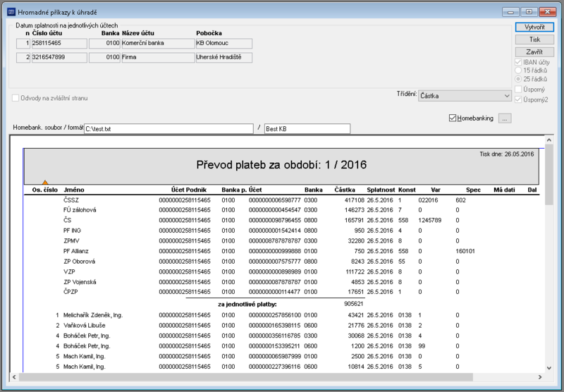Viewport: 564px width, 392px height.
Task: Click the FÚ zálohová row name
Action: [80, 210]
